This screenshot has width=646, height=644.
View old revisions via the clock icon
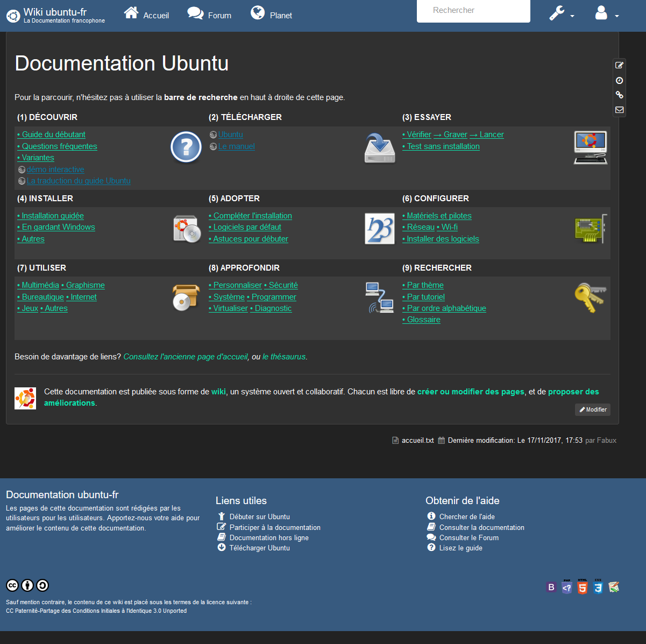point(619,80)
